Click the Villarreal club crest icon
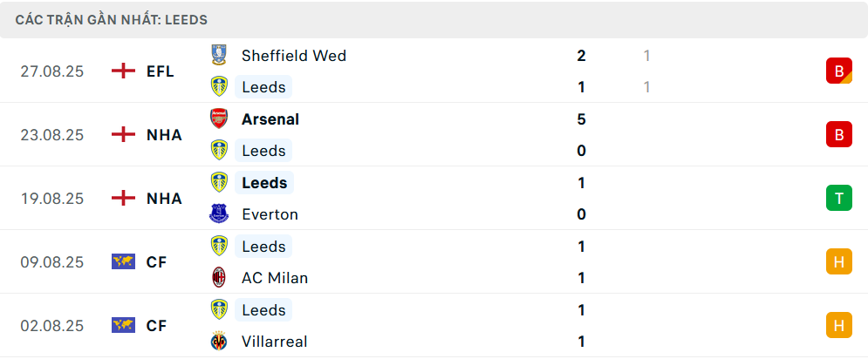Viewport: 868px width, 359px height. (x=219, y=342)
